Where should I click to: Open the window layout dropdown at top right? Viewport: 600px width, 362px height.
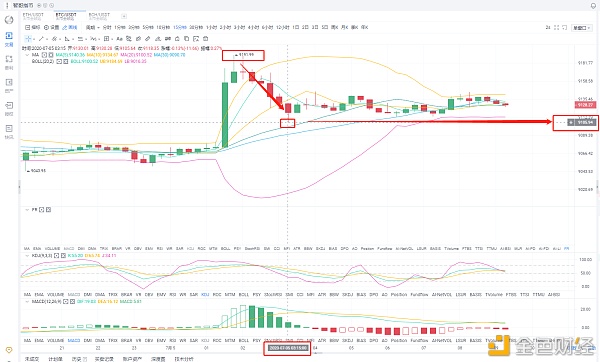tap(582, 28)
